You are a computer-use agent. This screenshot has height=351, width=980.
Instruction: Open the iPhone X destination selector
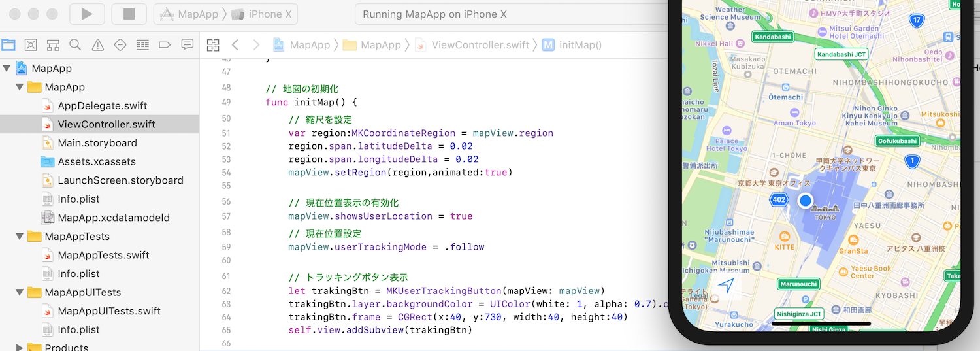tap(264, 14)
